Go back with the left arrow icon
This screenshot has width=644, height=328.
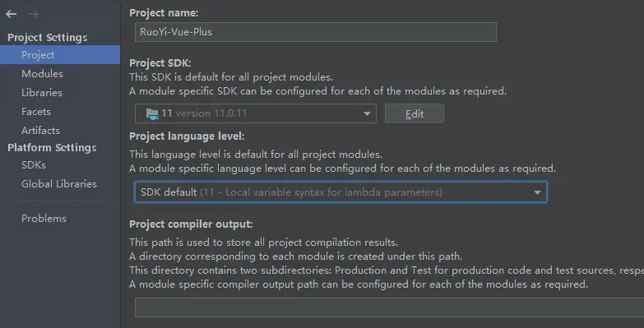pos(11,14)
